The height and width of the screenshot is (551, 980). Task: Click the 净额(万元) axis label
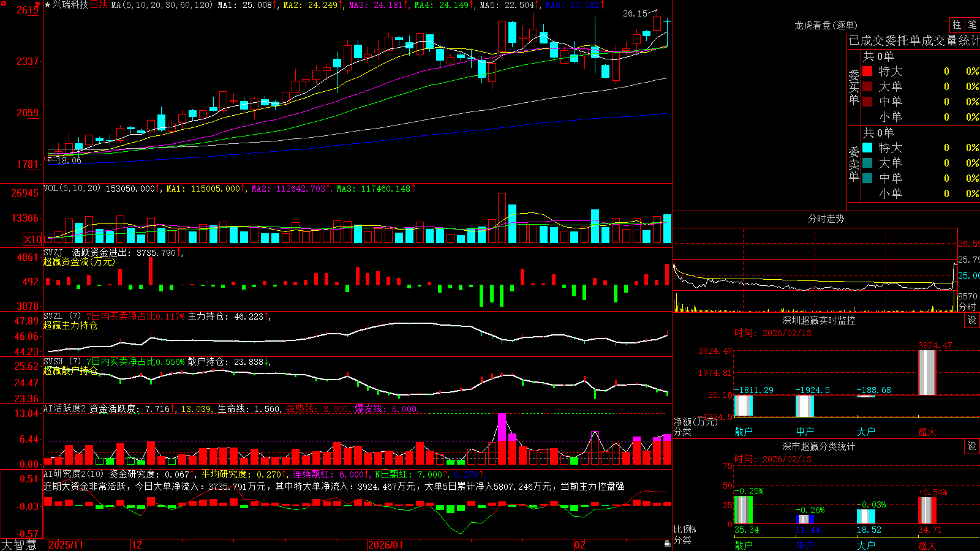[695, 422]
